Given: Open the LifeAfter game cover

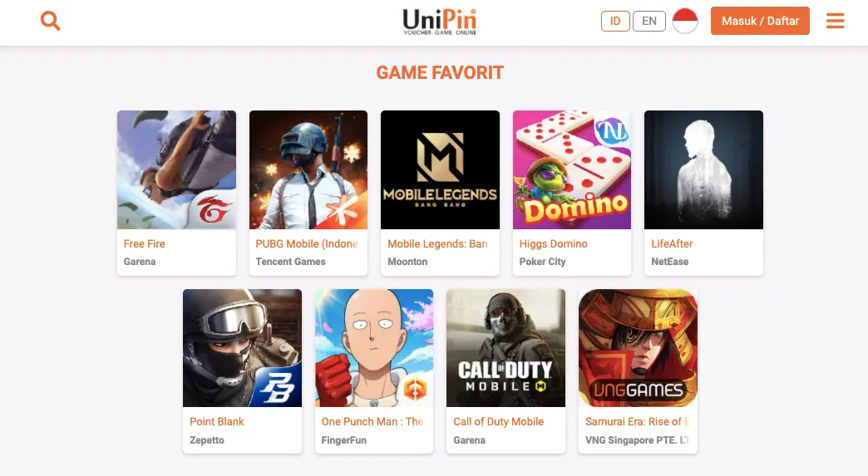Looking at the screenshot, I should 703,169.
